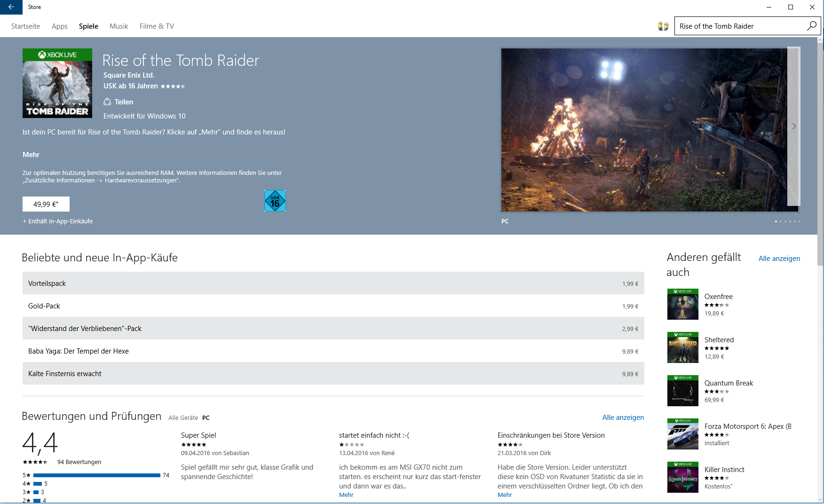Click the startet einfach nicht review title

[x=374, y=435]
